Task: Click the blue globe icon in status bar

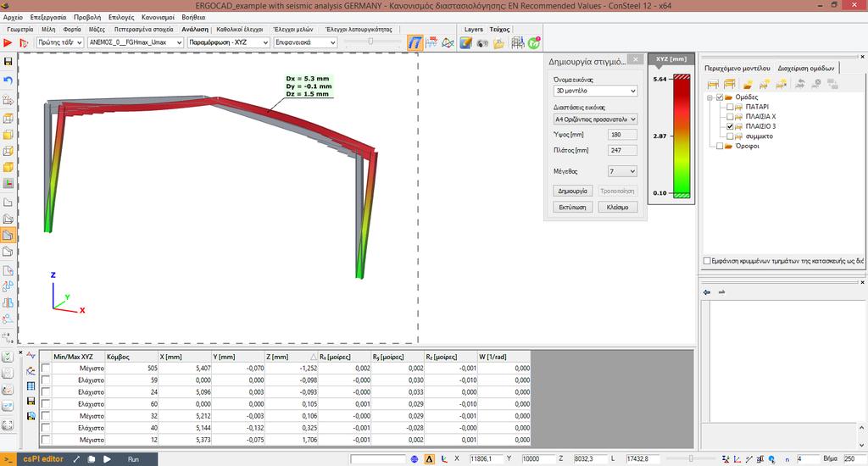Action: click(414, 459)
